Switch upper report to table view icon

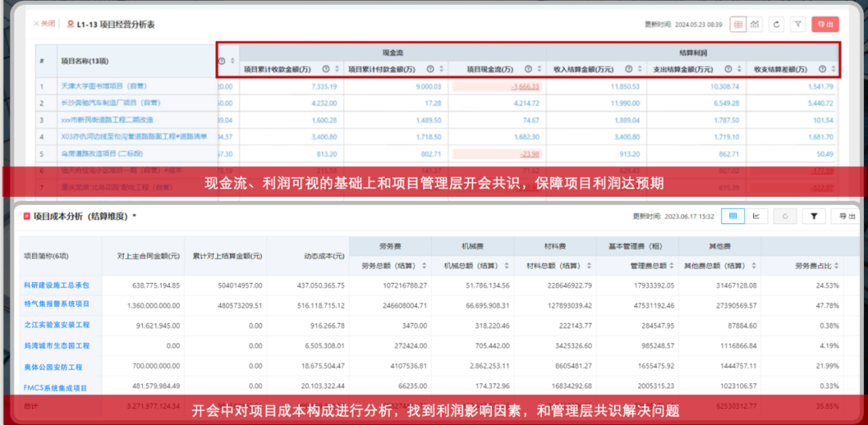tap(738, 24)
